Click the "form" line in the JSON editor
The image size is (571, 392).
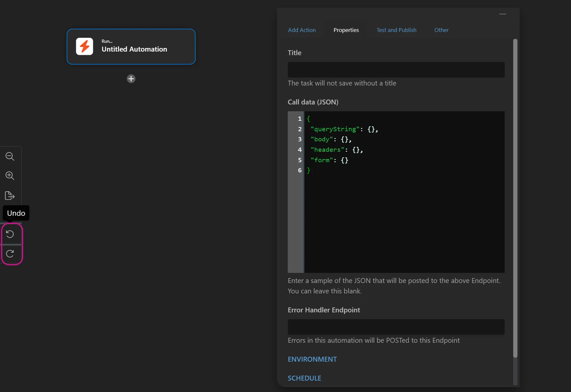(329, 160)
